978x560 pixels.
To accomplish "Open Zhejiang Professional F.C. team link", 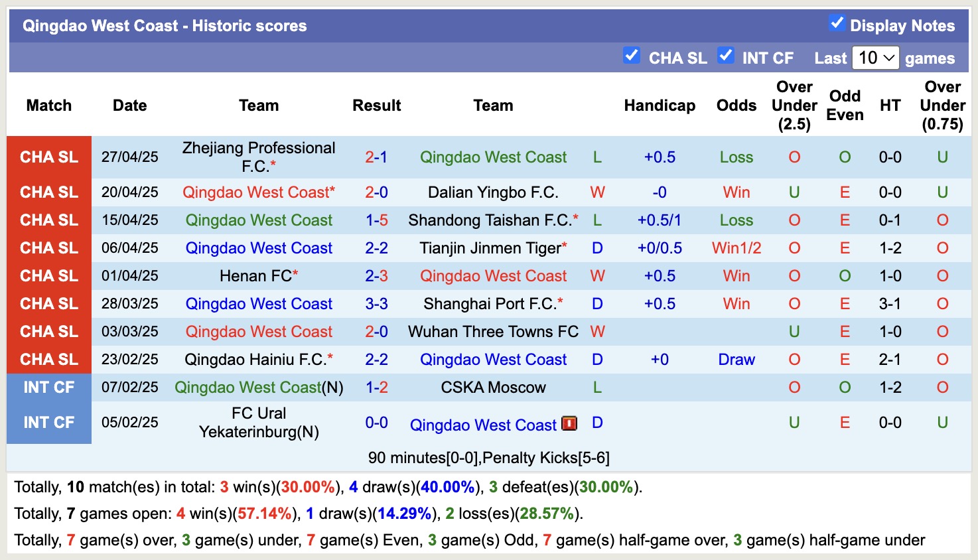I will pos(258,157).
